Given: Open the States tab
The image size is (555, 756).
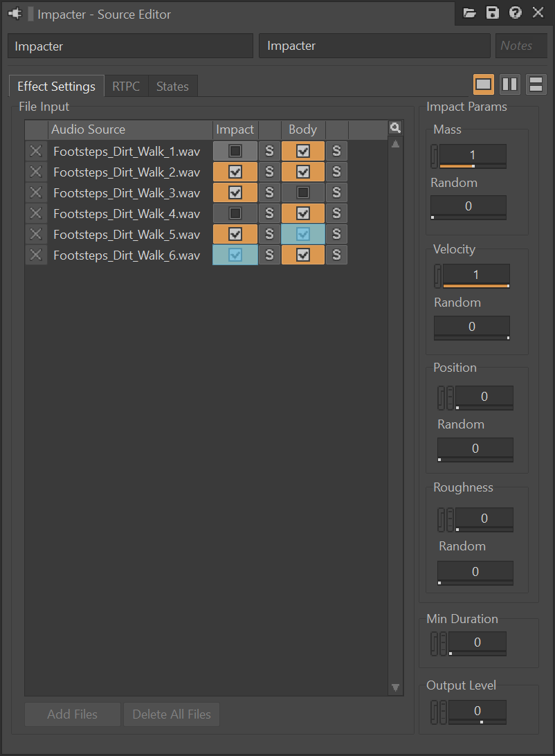Looking at the screenshot, I should point(172,87).
